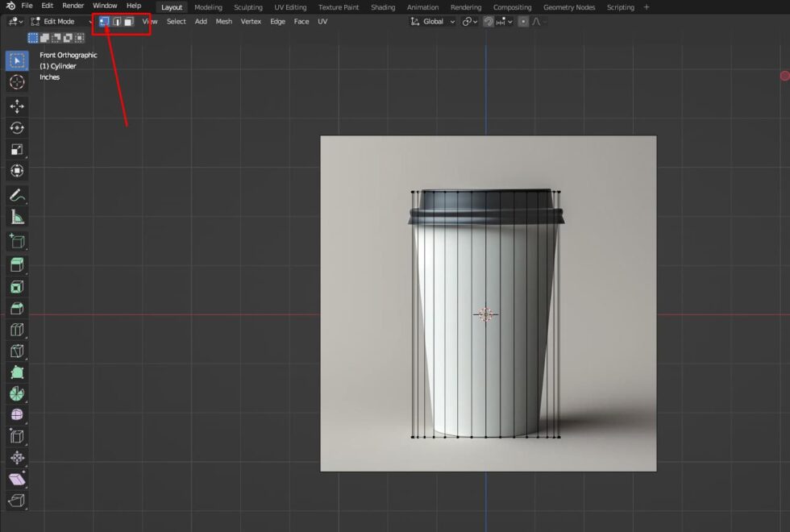Select the Move tool
The image size is (790, 532).
click(x=18, y=106)
